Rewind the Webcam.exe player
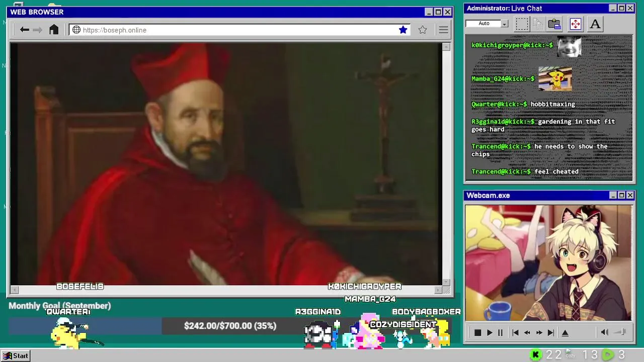This screenshot has width=644, height=362. coord(527,332)
